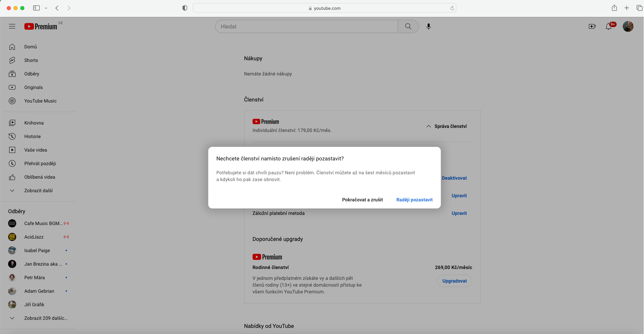This screenshot has height=334, width=644.
Task: Open Safari sidebar dropdown arrow
Action: point(46,8)
